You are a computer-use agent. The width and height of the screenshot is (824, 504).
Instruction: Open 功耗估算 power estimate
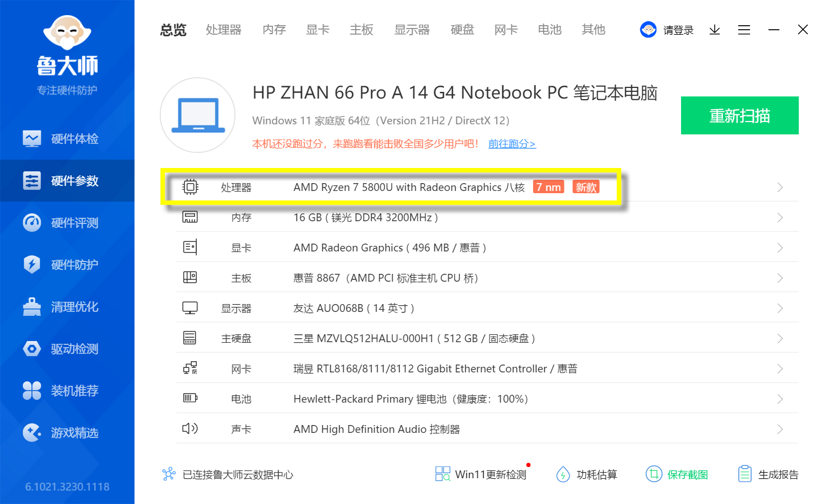coord(586,474)
